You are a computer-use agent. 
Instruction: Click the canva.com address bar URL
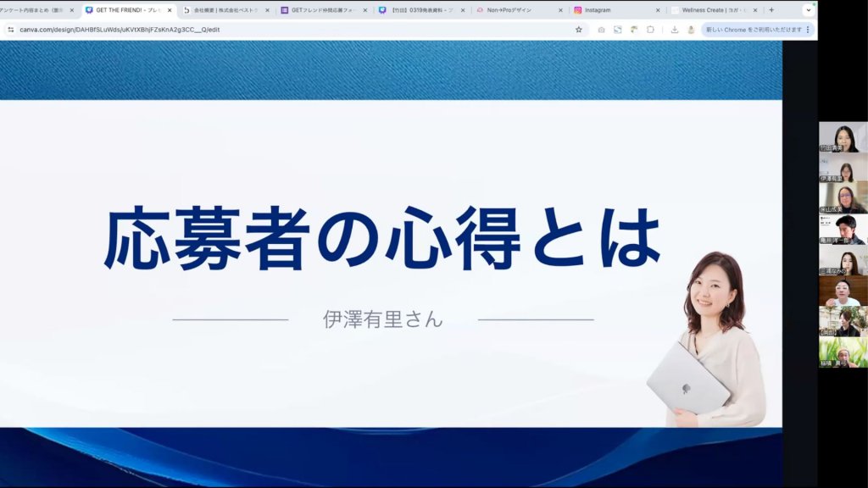coord(119,29)
